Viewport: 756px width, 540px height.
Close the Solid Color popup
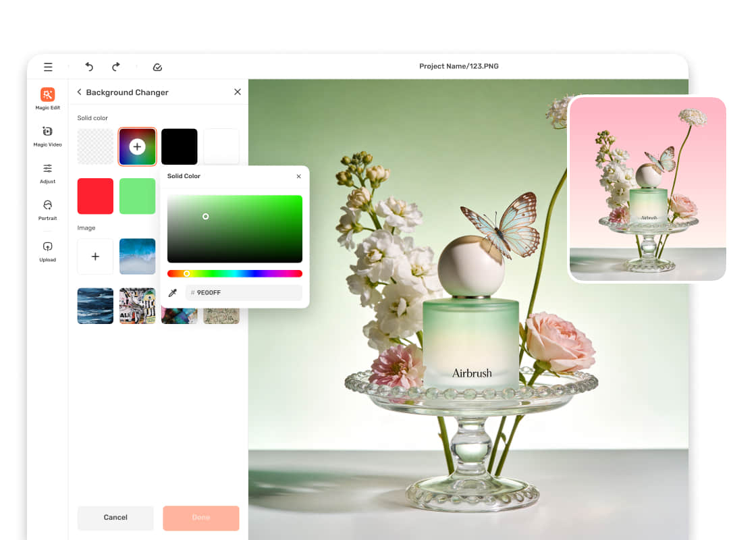[298, 176]
